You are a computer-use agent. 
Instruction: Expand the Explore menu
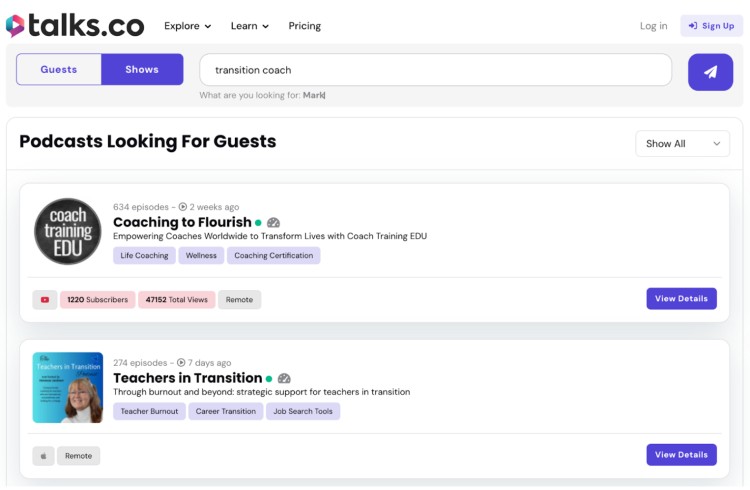(188, 26)
